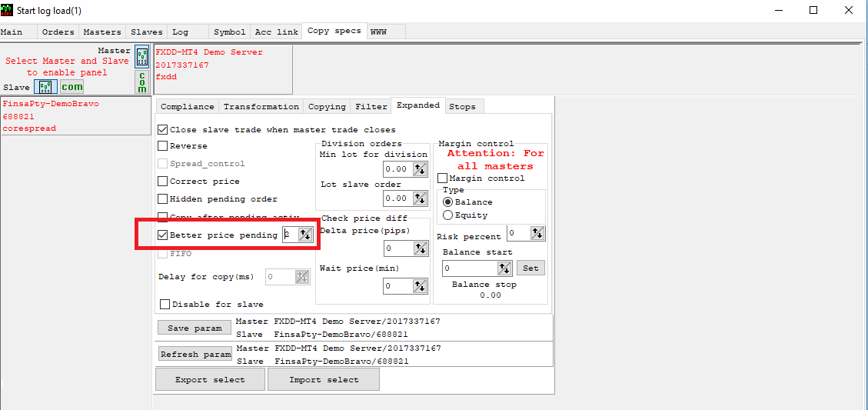The width and height of the screenshot is (868, 410).
Task: Click the Risk percent spinner arrows
Action: [x=537, y=233]
